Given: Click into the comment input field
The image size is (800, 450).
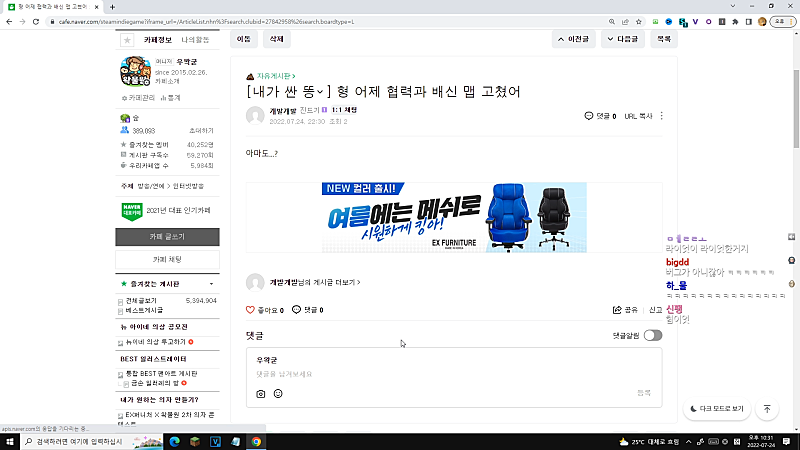Looking at the screenshot, I should coord(454,374).
